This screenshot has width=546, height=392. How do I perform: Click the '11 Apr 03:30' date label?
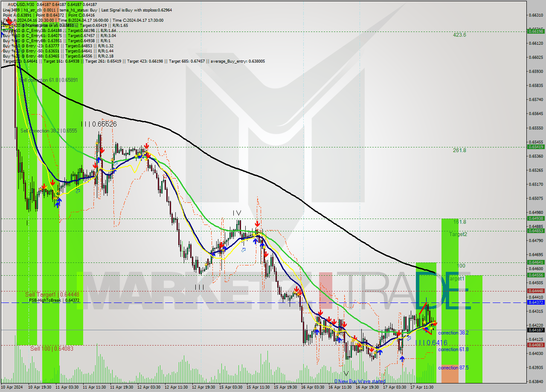66,388
